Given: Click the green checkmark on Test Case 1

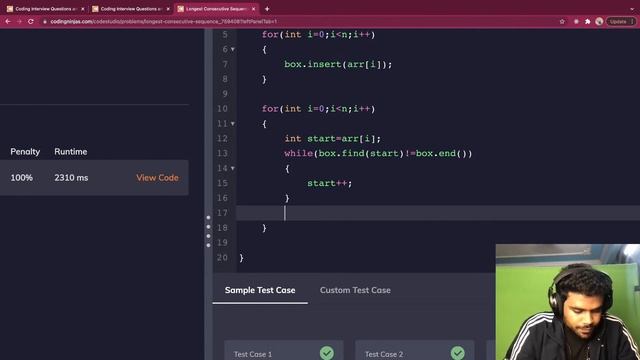Looking at the screenshot, I should coord(327,353).
